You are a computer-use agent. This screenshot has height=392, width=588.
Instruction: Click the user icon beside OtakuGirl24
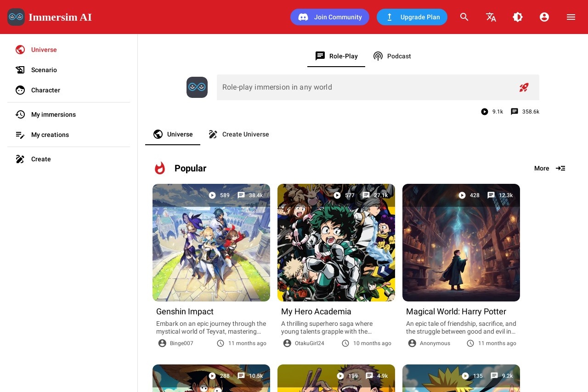point(287,343)
